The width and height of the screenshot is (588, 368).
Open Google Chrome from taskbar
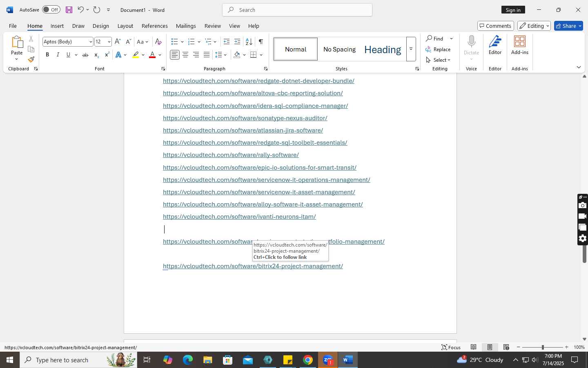[308, 360]
